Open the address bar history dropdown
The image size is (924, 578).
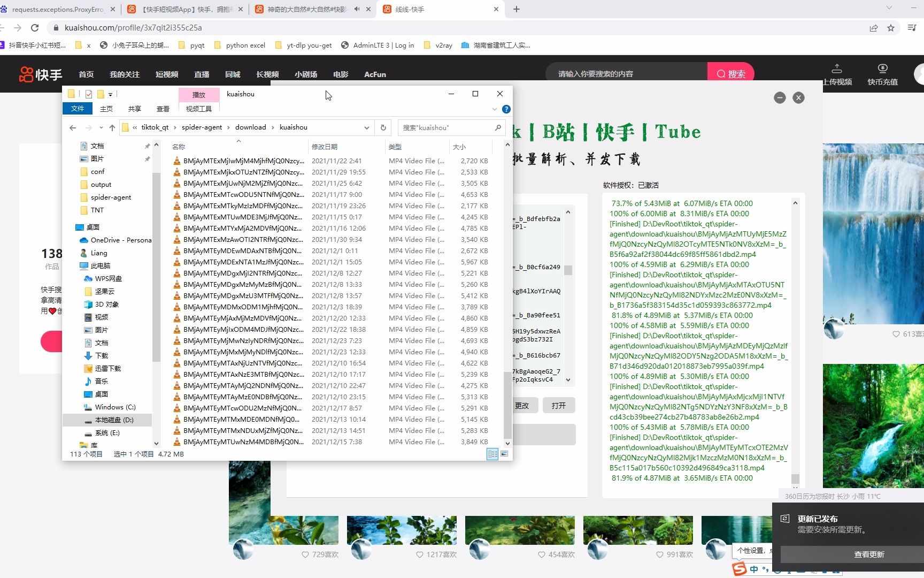click(x=367, y=127)
